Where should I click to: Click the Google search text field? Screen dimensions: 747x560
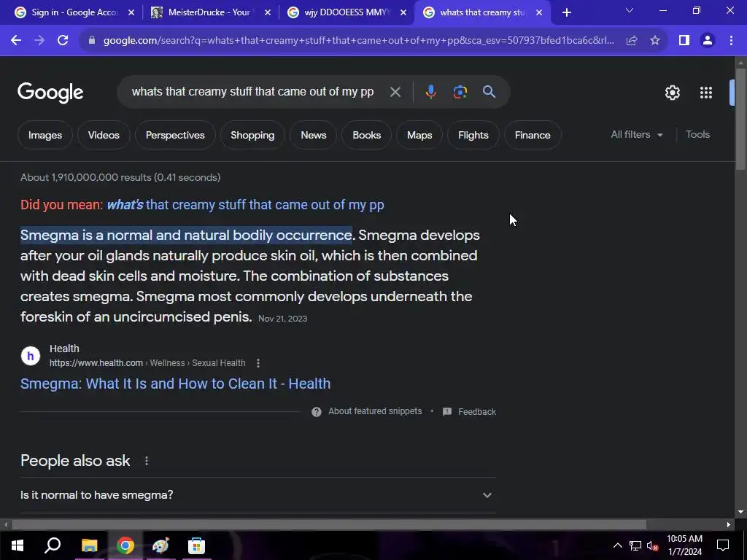click(x=252, y=92)
